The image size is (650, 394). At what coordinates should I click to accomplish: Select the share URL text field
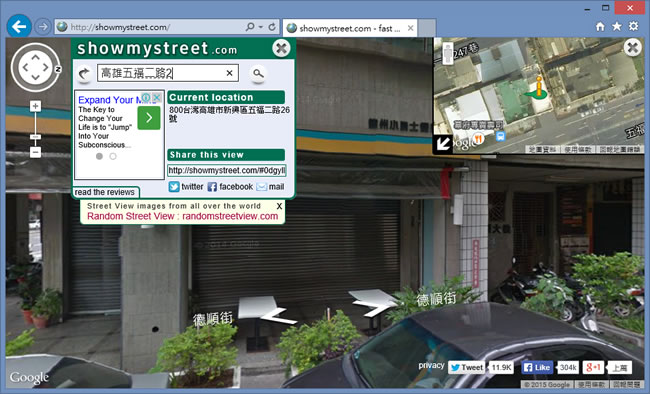tap(227, 170)
